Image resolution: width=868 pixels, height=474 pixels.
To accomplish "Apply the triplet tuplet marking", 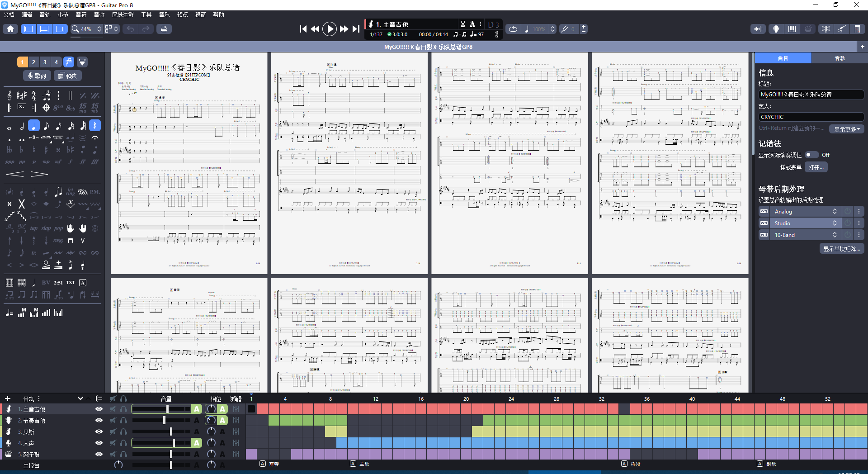I will pos(34,137).
